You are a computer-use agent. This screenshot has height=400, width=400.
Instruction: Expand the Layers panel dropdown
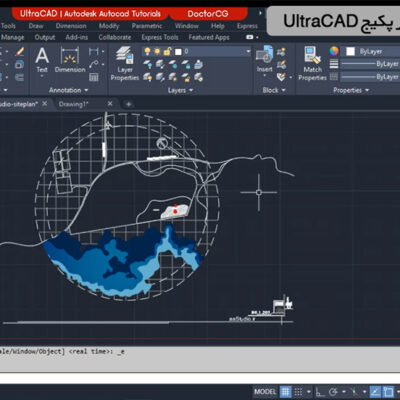pyautogui.click(x=180, y=90)
